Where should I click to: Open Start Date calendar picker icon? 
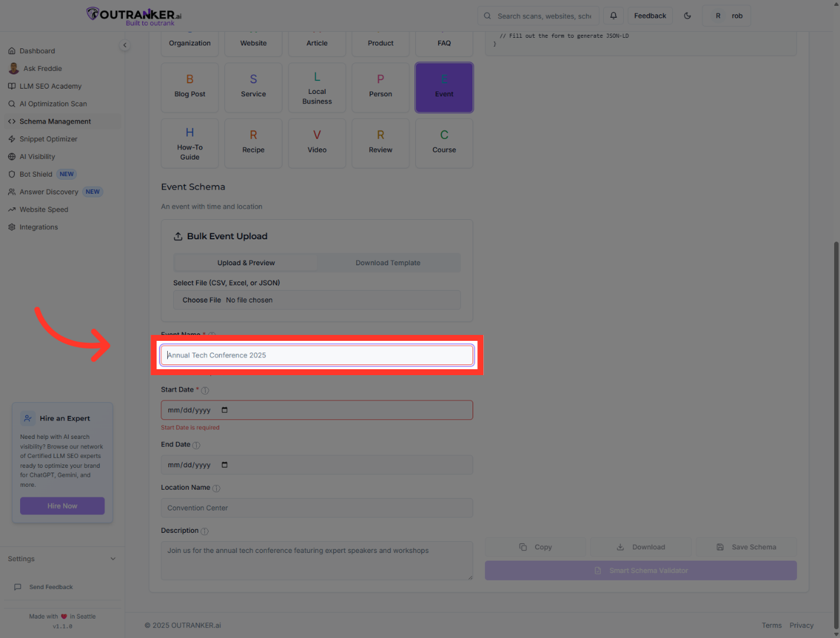(x=224, y=410)
